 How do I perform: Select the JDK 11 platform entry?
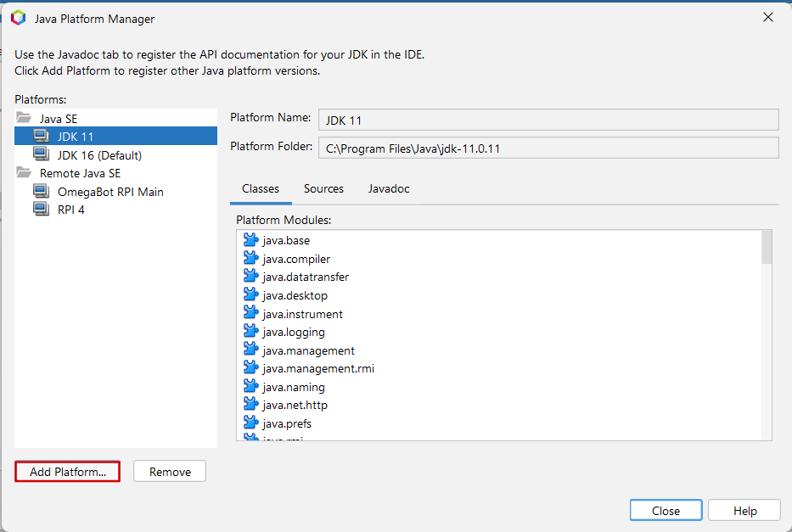coord(115,137)
